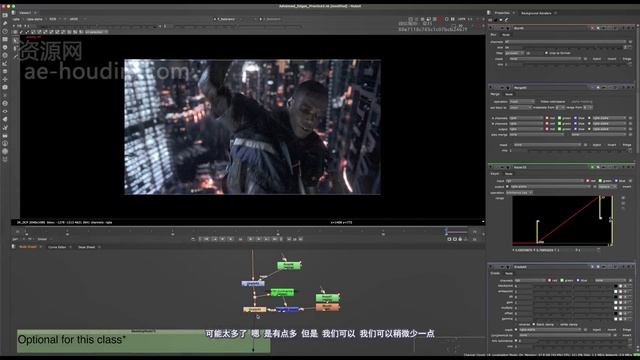Viewport: 640px width, 360px height.
Task: Open the Color nodes menu in toolbar
Action: [5, 47]
